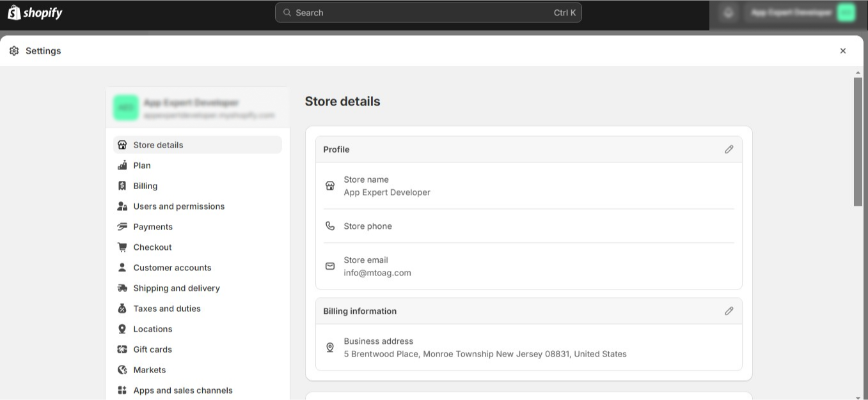Image resolution: width=868 pixels, height=400 pixels.
Task: Click the Markets globe icon
Action: [122, 370]
